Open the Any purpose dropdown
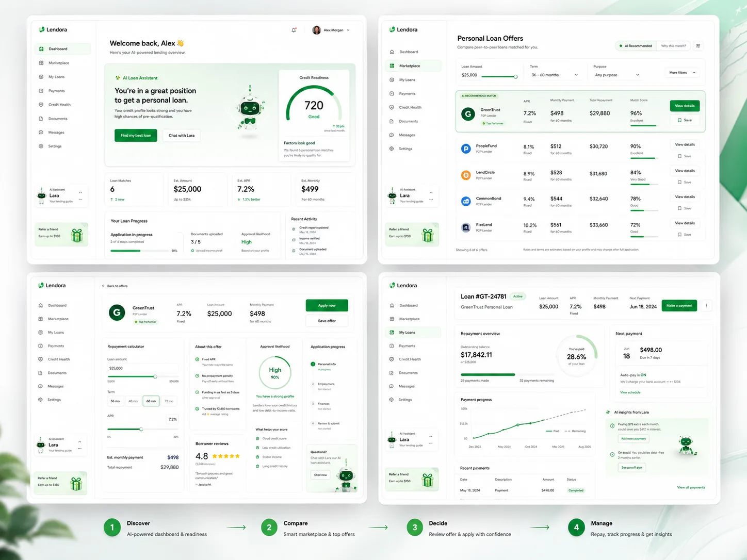The height and width of the screenshot is (560, 747). pyautogui.click(x=617, y=75)
